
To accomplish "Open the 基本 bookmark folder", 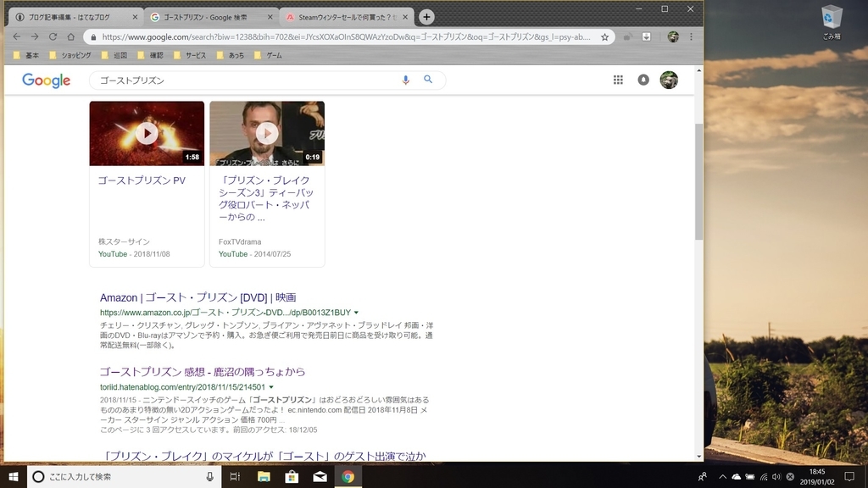I will 26,55.
